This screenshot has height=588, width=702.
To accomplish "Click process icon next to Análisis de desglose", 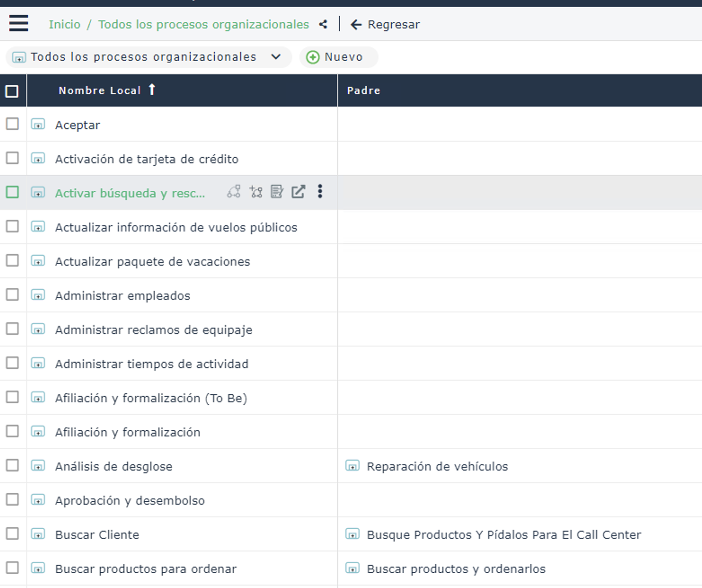I will pyautogui.click(x=38, y=466).
